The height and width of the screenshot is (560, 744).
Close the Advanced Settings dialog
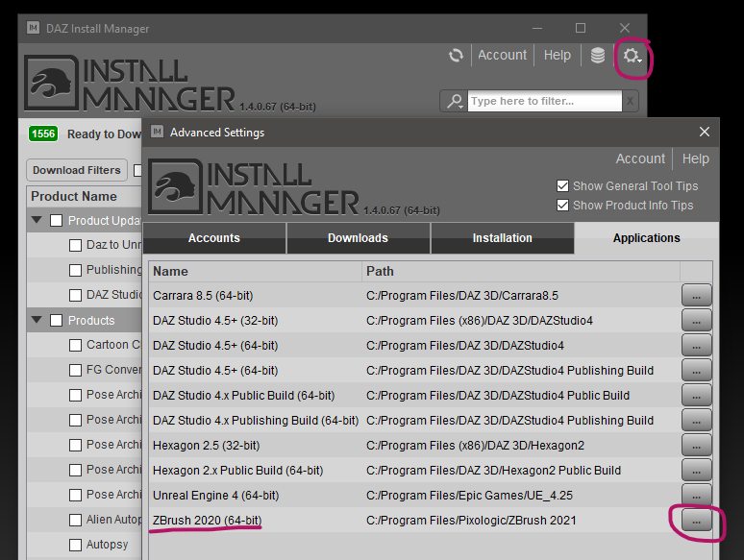[x=705, y=132]
